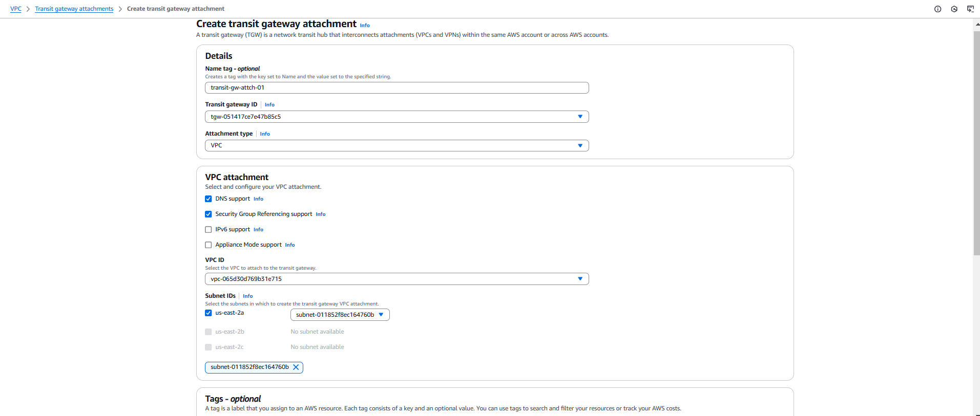Uncheck DNS support checkbox
The height and width of the screenshot is (416, 980).
point(208,199)
